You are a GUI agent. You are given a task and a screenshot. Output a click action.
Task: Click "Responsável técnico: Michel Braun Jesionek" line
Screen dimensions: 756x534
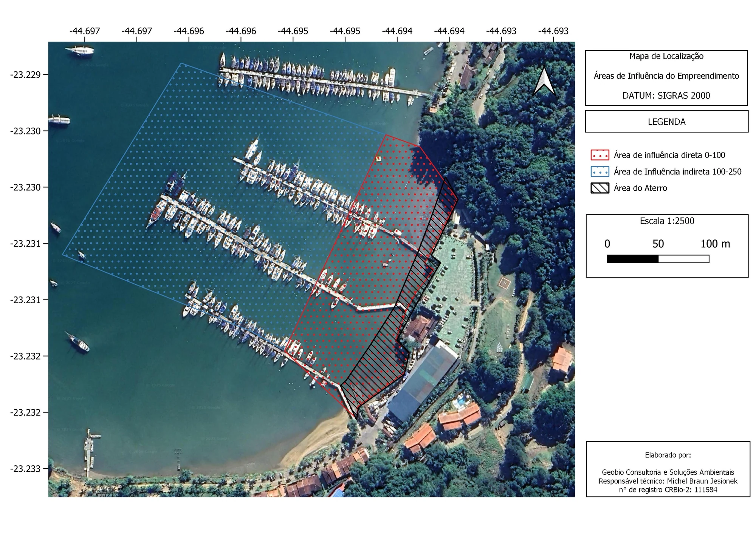668,481
